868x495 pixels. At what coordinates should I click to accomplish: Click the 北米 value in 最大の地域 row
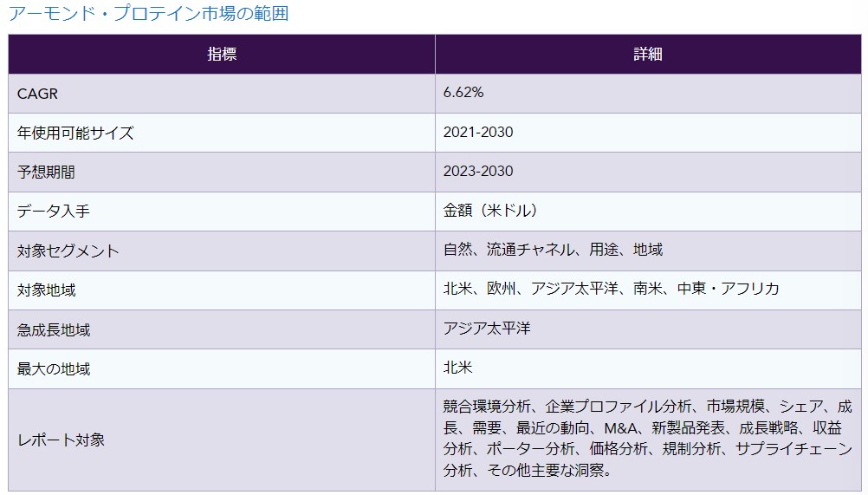[x=457, y=368]
